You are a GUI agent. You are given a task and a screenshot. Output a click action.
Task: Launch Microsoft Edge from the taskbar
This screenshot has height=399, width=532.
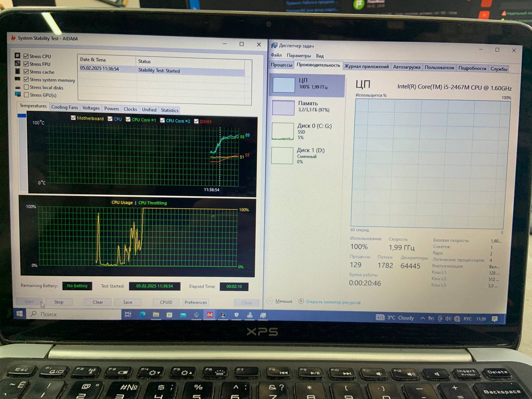pyautogui.click(x=142, y=315)
